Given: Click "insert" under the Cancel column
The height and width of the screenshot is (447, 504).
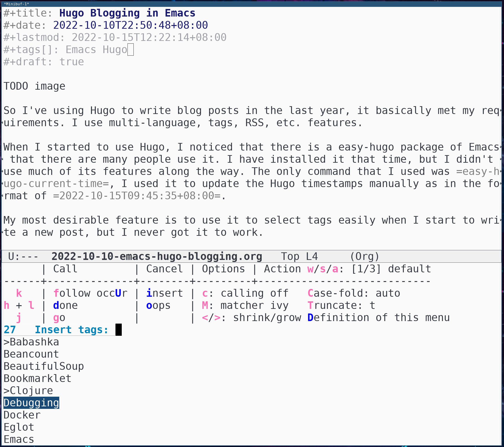Looking at the screenshot, I should coord(165,293).
